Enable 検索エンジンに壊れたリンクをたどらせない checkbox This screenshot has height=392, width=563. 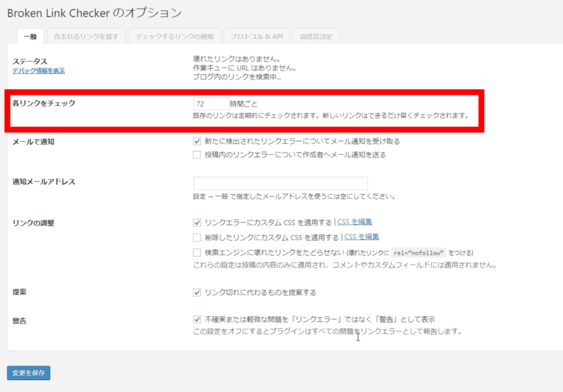click(x=197, y=253)
